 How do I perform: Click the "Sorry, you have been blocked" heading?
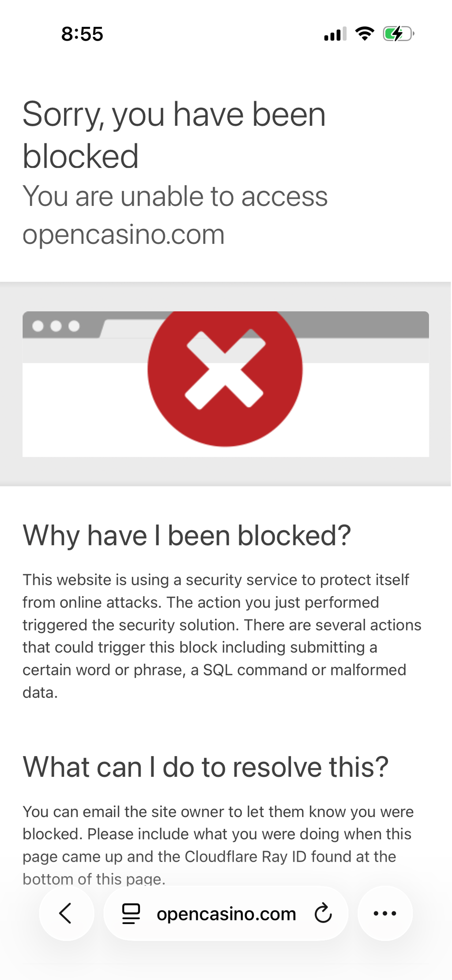pyautogui.click(x=174, y=135)
